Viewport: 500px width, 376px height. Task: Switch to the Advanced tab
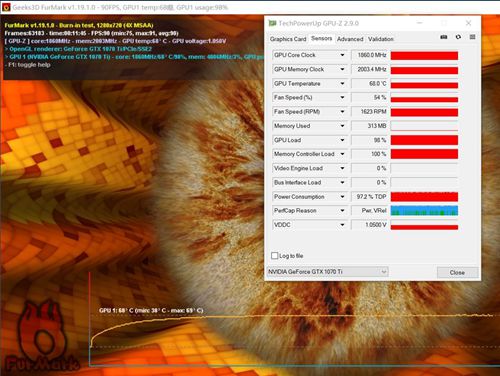coord(350,39)
